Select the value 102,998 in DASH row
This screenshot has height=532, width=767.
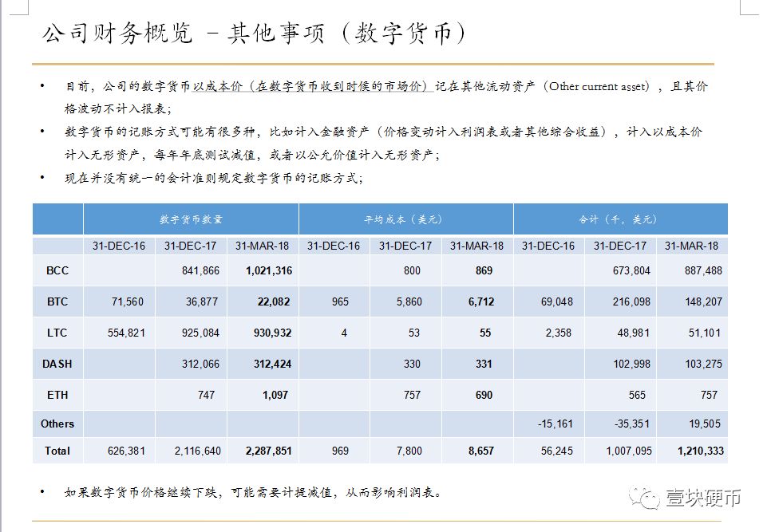(631, 365)
